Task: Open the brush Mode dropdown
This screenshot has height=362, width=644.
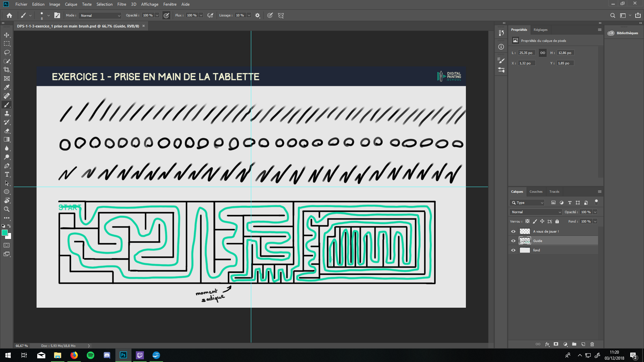Action: click(x=100, y=15)
